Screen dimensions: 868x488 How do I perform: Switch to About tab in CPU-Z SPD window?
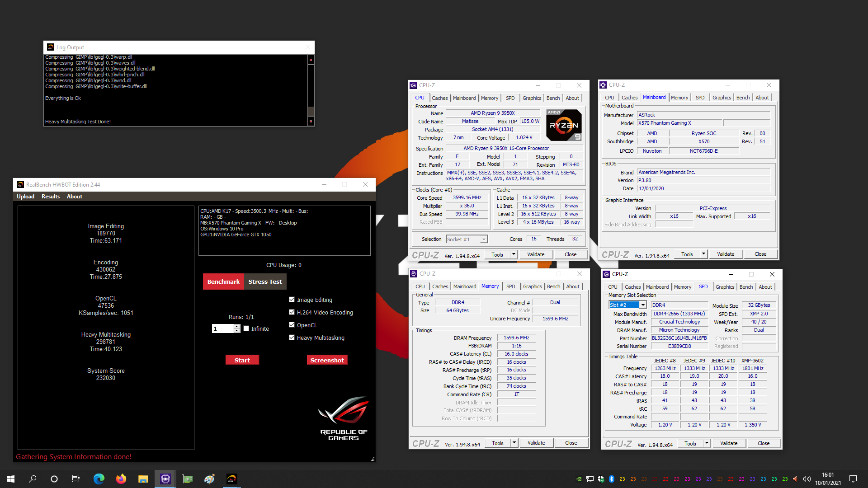tap(765, 287)
